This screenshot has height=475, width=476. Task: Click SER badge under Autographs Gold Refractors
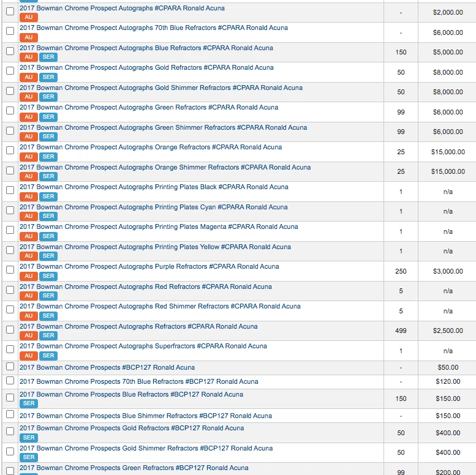[48, 77]
